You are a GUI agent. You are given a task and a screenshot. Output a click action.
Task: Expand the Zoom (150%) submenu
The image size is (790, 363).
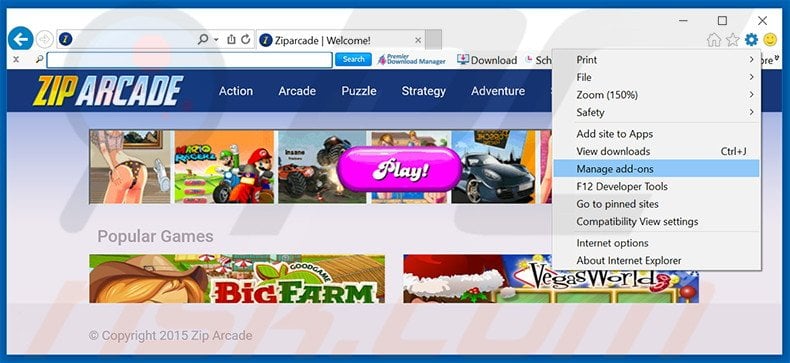pos(656,95)
